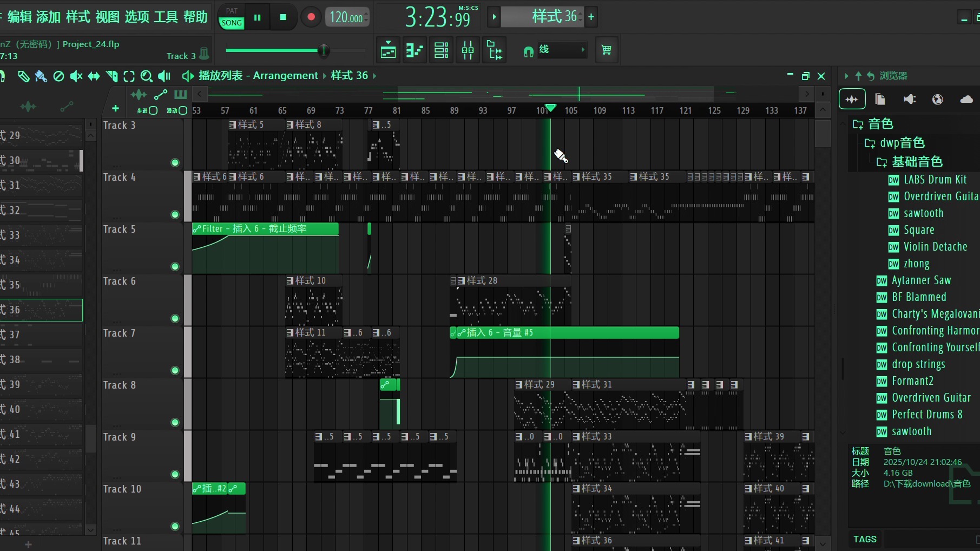Open the Mixer view button
980x551 pixels.
click(x=468, y=50)
